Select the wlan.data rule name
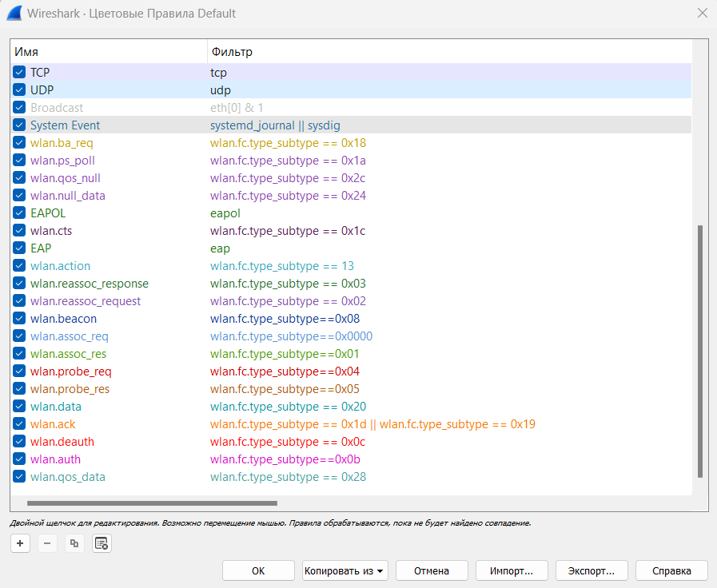The width and height of the screenshot is (717, 588). coord(56,406)
